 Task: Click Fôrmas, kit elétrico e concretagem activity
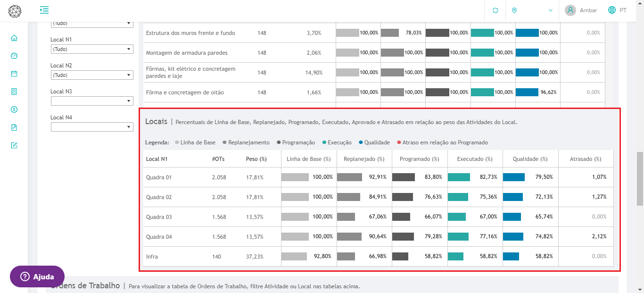[x=191, y=72]
